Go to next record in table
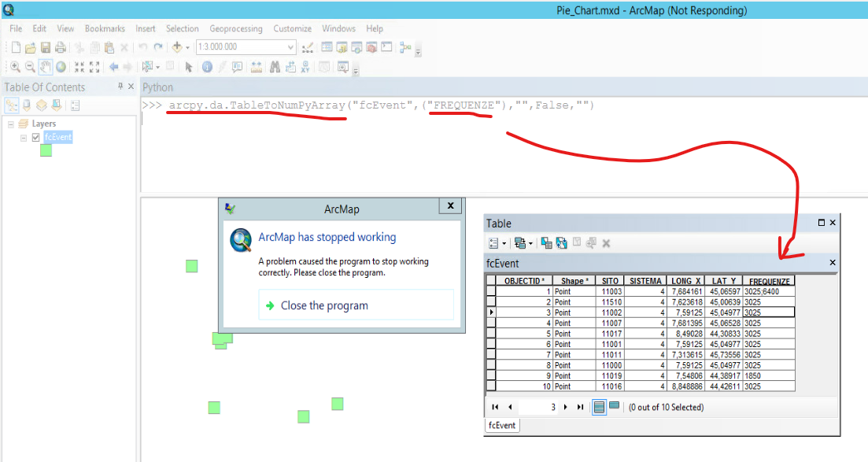 click(565, 407)
